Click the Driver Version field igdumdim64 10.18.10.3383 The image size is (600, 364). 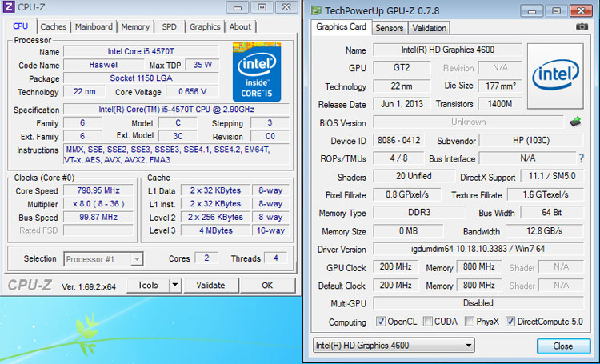pos(478,249)
